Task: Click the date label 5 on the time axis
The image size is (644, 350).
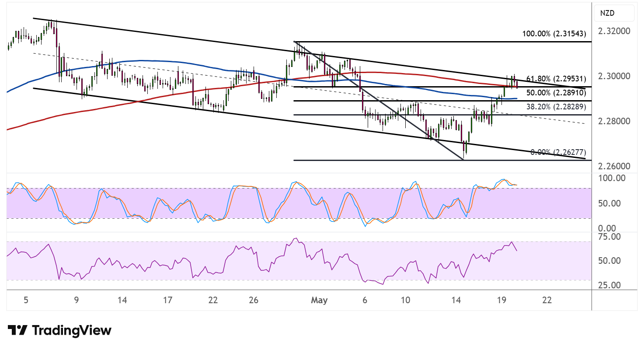Action: 26,301
